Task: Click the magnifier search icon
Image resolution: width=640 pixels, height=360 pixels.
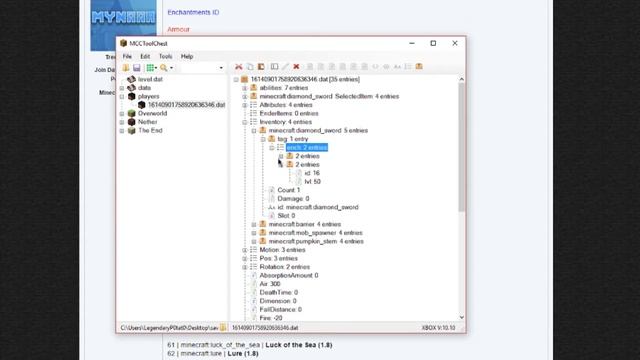Action: tap(164, 68)
